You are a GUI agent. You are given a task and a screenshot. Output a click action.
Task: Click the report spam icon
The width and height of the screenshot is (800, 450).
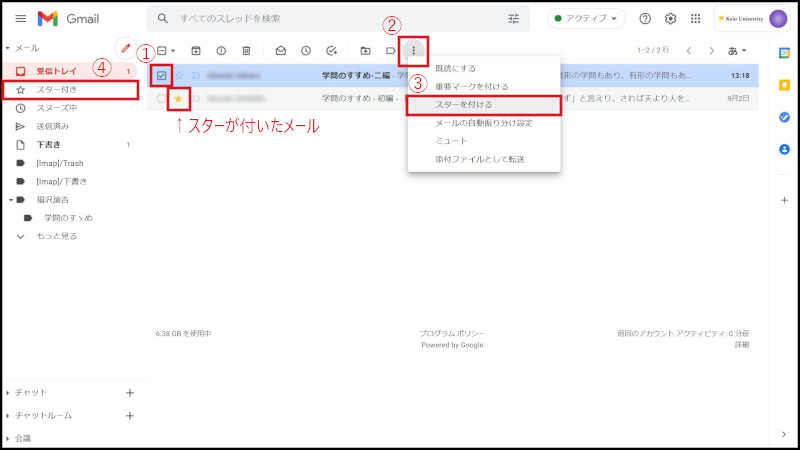click(x=221, y=51)
